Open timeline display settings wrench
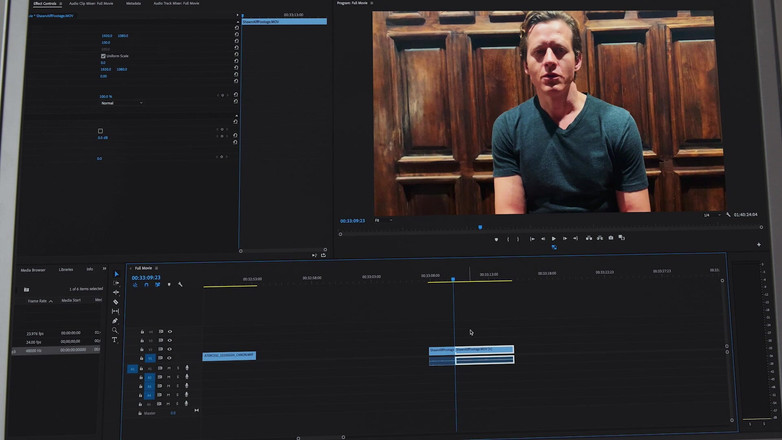 point(180,285)
